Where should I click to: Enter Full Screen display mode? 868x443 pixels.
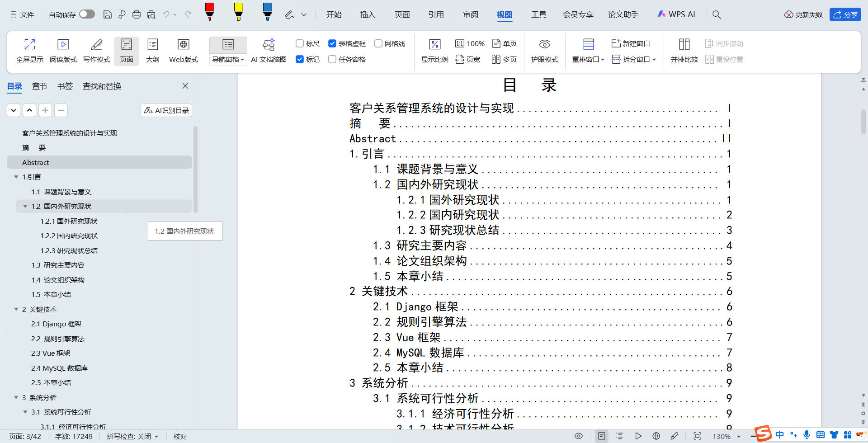30,51
